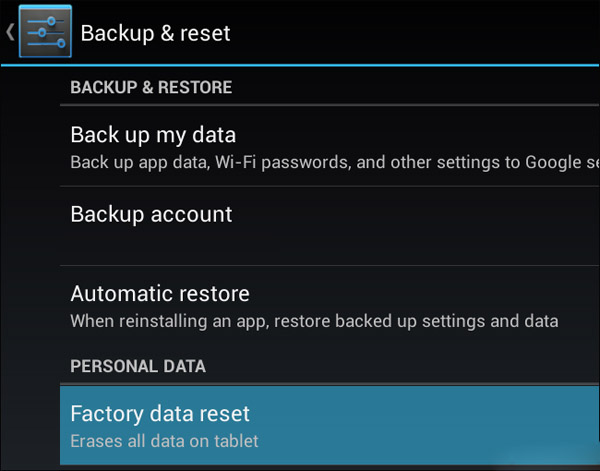Click the 'Back up app data, Wi-Fi passwords' description
The height and width of the screenshot is (471, 600).
click(300, 162)
